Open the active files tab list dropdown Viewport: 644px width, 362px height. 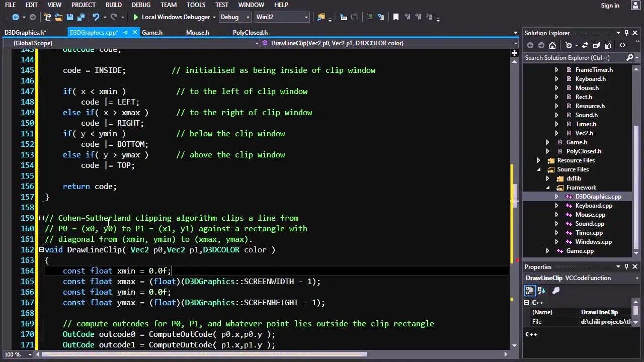point(515,33)
